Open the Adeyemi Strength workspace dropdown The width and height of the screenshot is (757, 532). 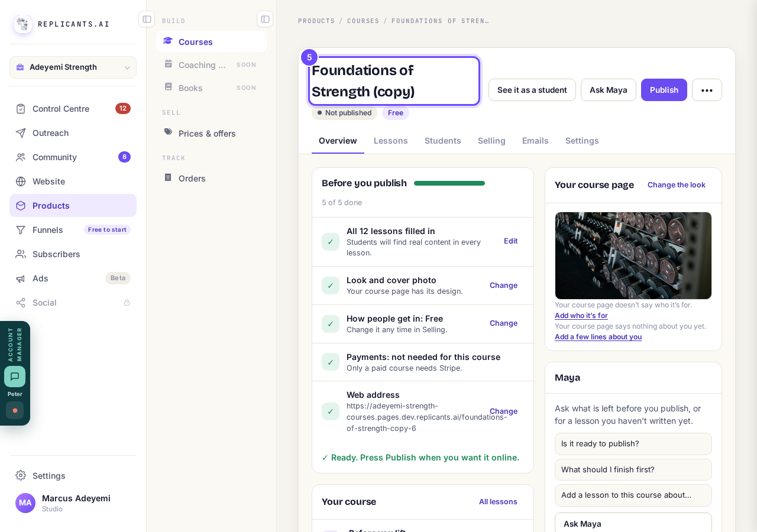(x=73, y=67)
